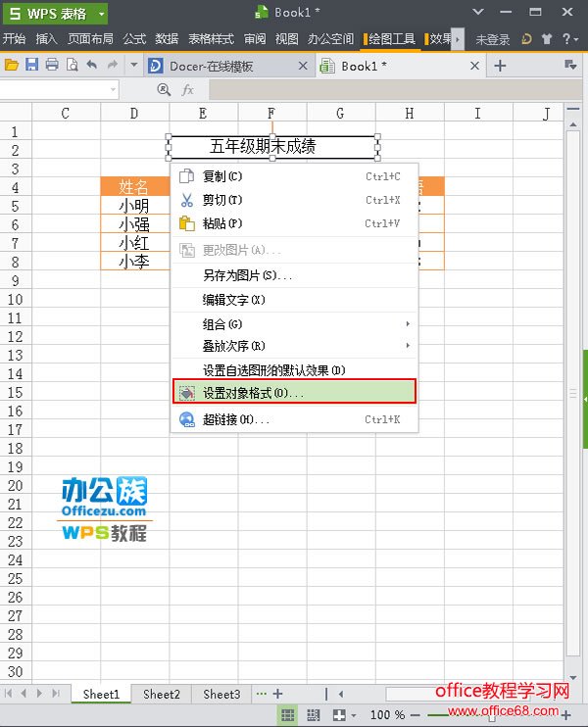Click the Page Break Preview icon
The height and width of the screenshot is (727, 588).
pyautogui.click(x=313, y=715)
